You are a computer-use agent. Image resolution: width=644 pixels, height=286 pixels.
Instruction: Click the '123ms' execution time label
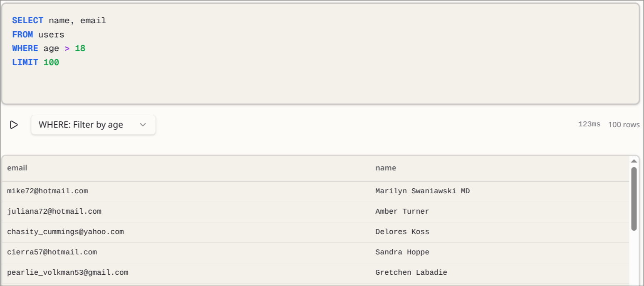(589, 124)
